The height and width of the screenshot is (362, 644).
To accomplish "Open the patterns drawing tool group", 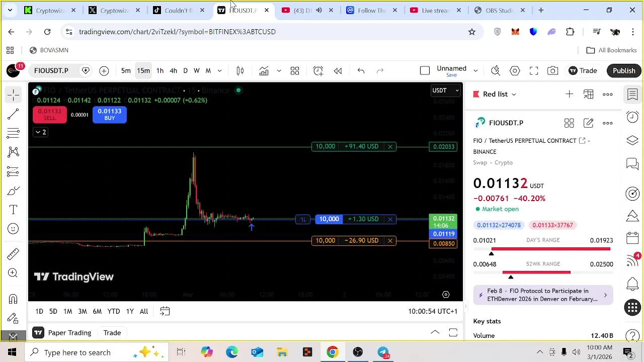I will point(14,152).
